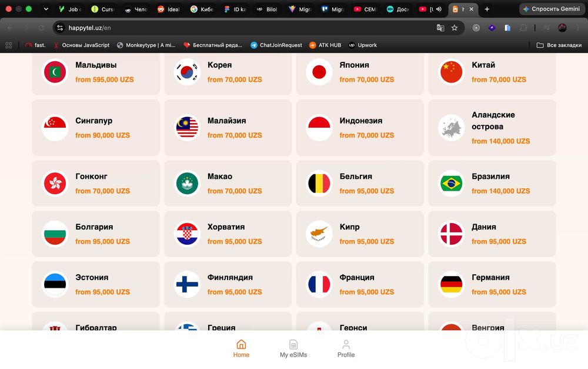Open the Бесплатный реда... bookmark
The width and height of the screenshot is (588, 369).
pyautogui.click(x=213, y=45)
